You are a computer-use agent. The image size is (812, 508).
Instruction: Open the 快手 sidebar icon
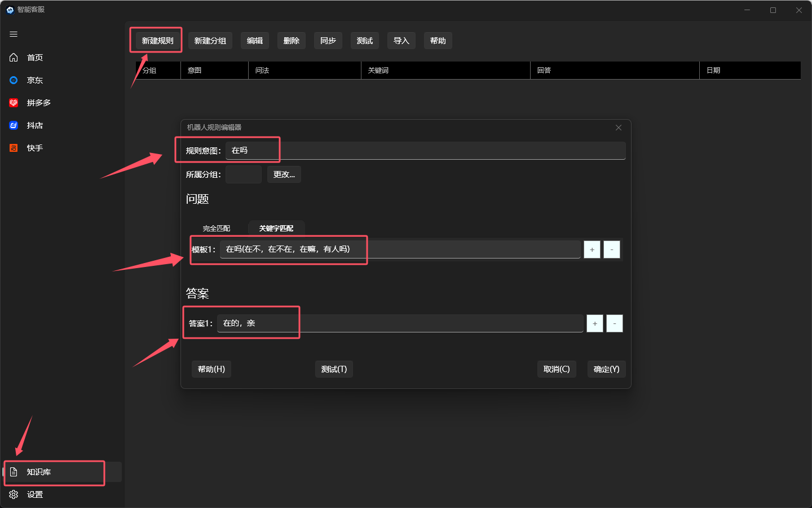[x=14, y=148]
